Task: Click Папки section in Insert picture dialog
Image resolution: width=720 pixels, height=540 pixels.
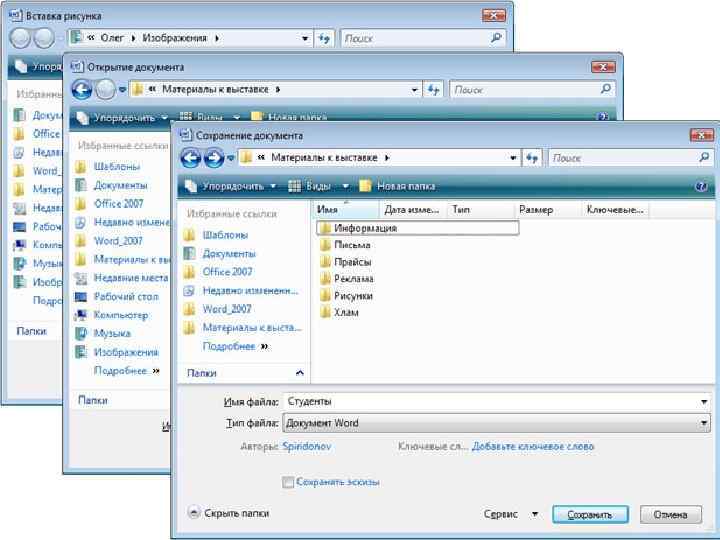Action: 31,331
